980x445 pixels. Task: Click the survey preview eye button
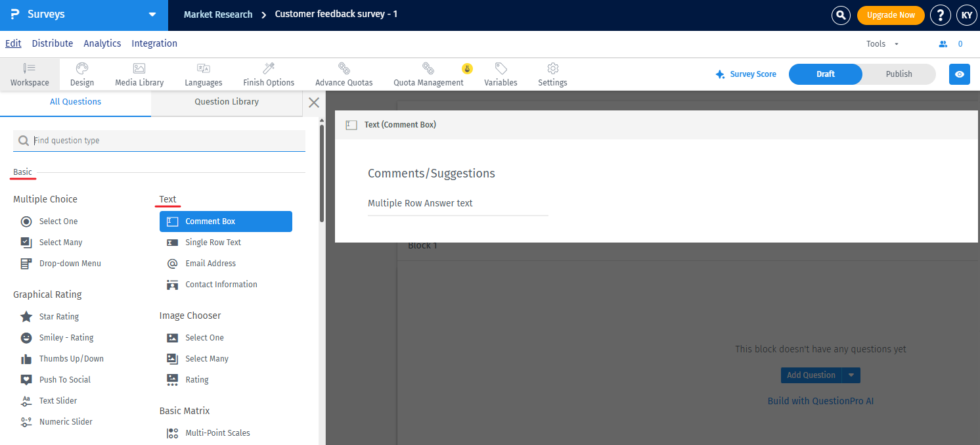pos(960,74)
